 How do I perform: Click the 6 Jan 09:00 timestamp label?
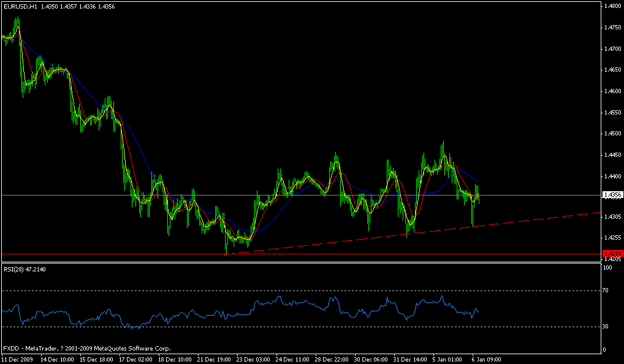[x=485, y=358]
